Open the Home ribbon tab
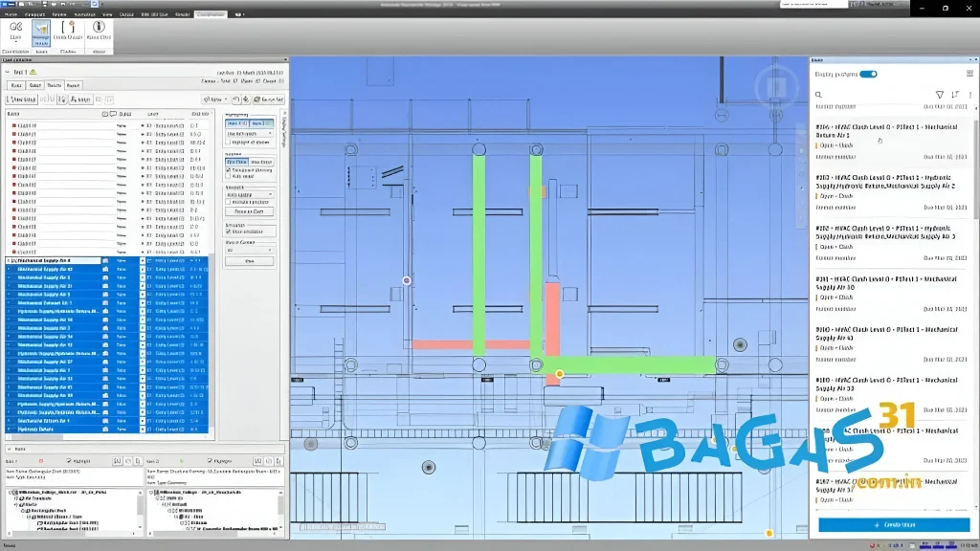This screenshot has height=551, width=980. coord(11,13)
